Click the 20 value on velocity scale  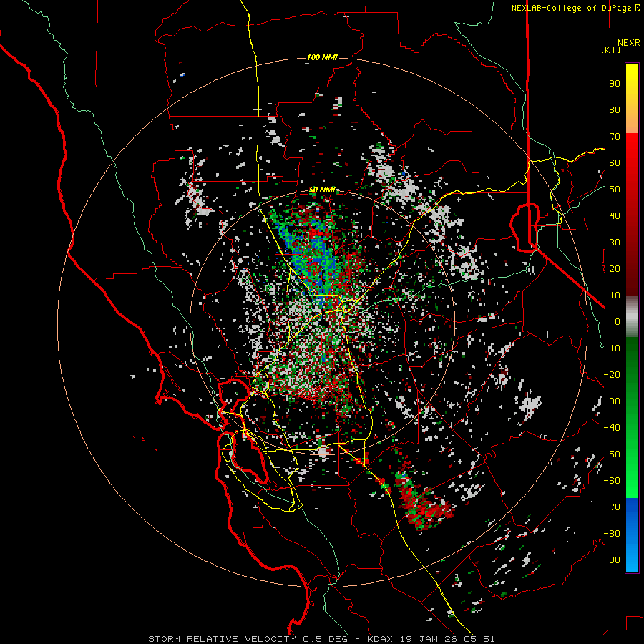pyautogui.click(x=615, y=269)
